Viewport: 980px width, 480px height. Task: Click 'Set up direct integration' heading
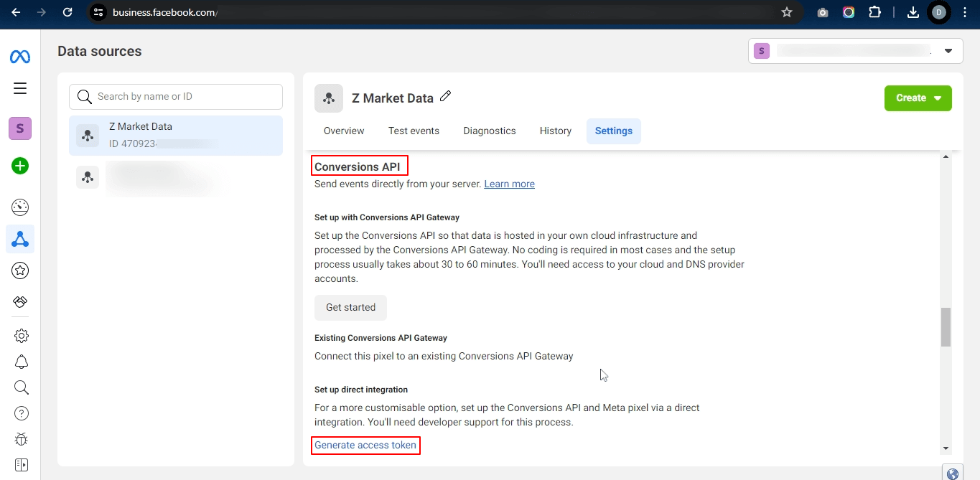pyautogui.click(x=361, y=390)
